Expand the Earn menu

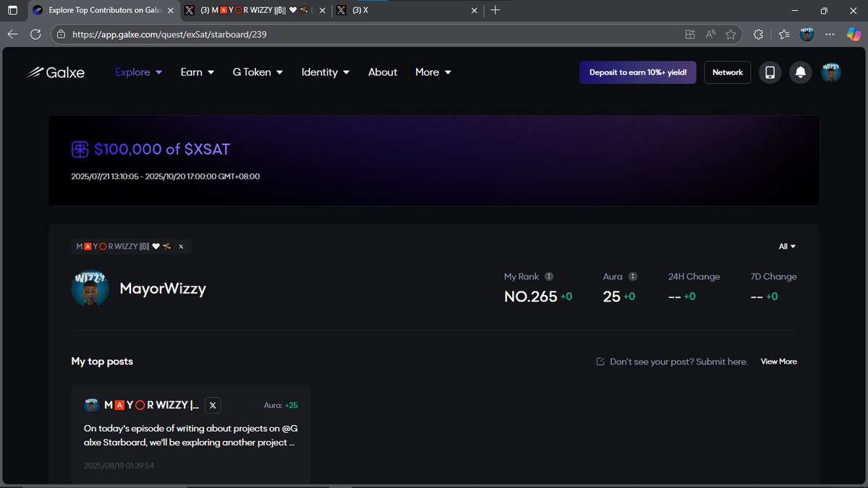click(197, 72)
